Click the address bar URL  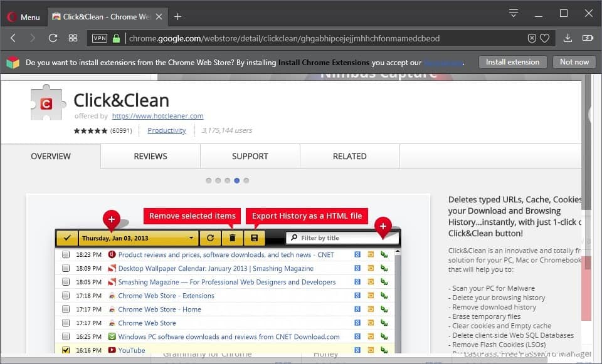click(284, 38)
